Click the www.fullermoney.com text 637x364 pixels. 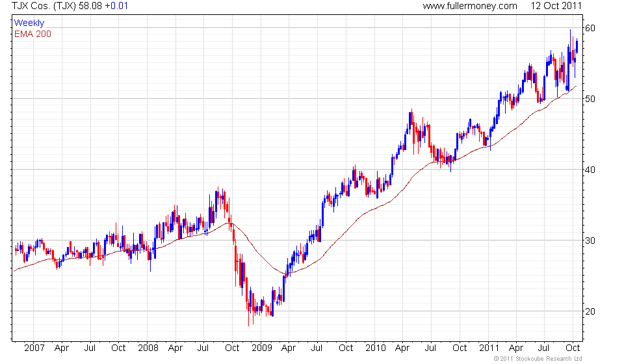click(469, 6)
